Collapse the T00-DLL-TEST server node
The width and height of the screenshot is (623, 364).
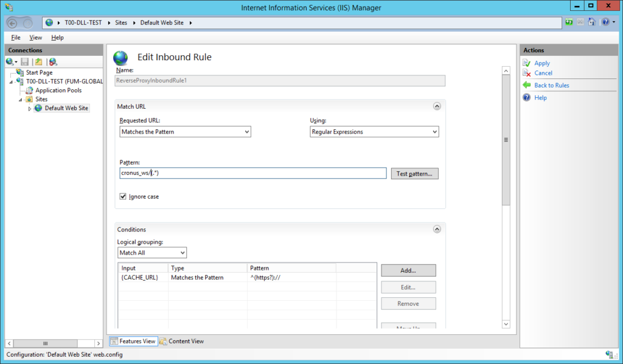pos(11,82)
